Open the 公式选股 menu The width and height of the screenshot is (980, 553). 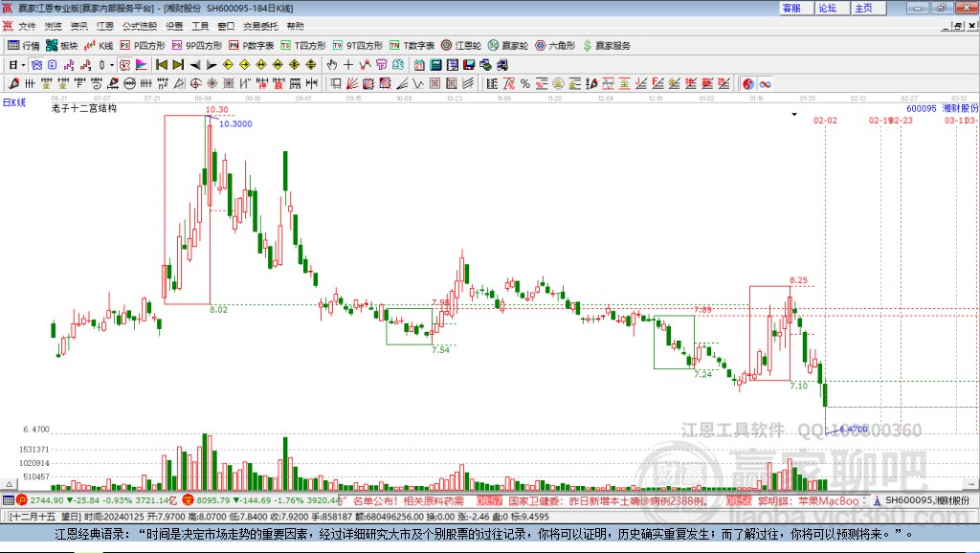tap(140, 26)
